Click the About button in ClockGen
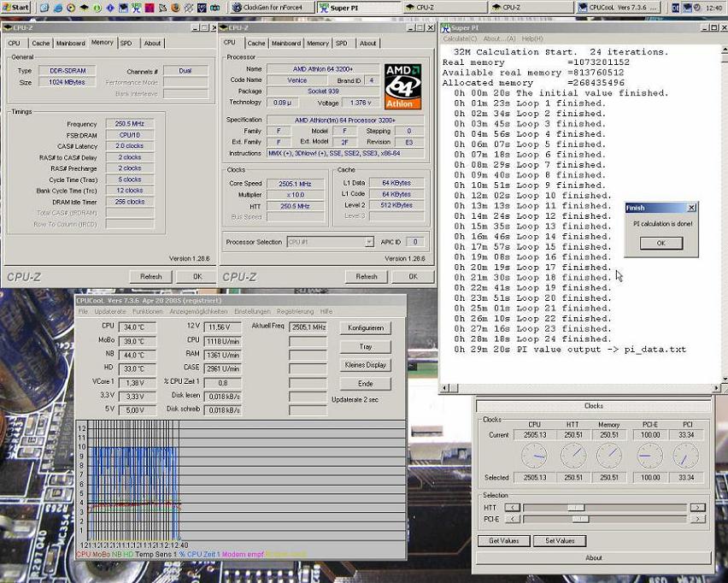The height and width of the screenshot is (583, 728). (x=593, y=558)
